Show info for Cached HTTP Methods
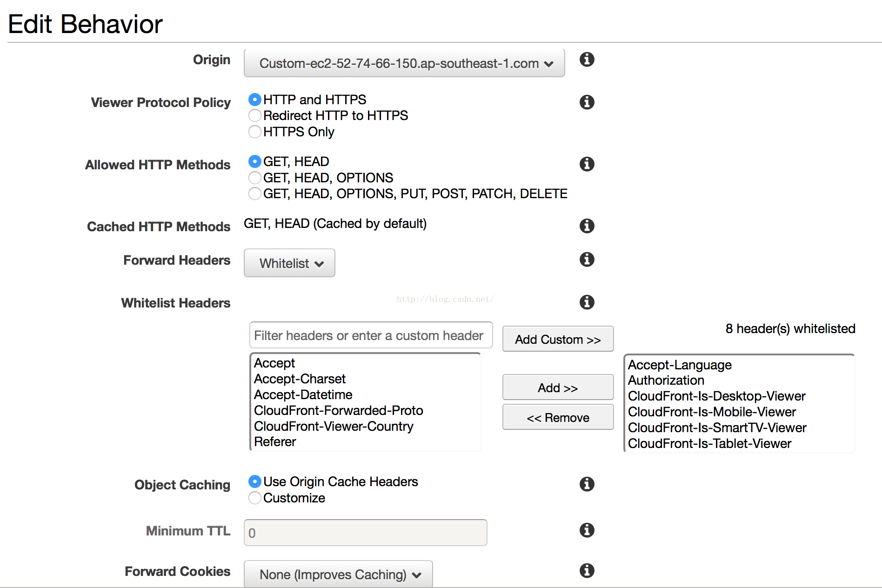882x588 pixels. pos(587,226)
